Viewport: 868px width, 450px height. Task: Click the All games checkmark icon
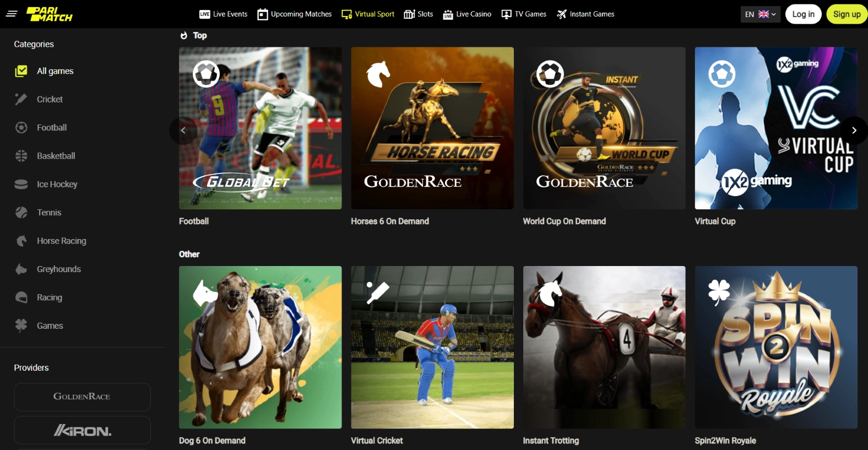click(21, 71)
